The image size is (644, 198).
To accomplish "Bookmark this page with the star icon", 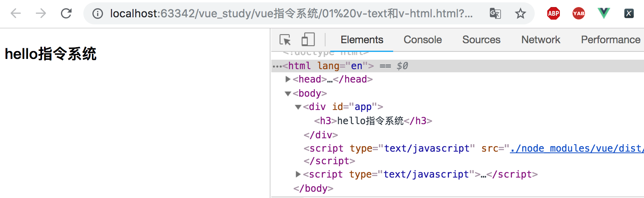I will 521,14.
